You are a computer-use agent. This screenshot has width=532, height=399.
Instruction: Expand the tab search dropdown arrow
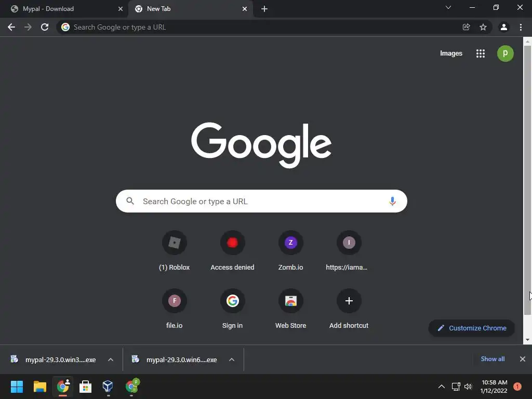click(448, 7)
